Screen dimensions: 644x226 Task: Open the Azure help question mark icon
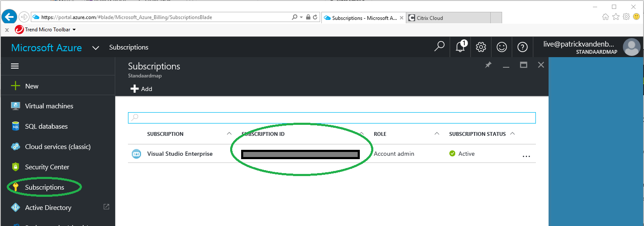pos(522,47)
